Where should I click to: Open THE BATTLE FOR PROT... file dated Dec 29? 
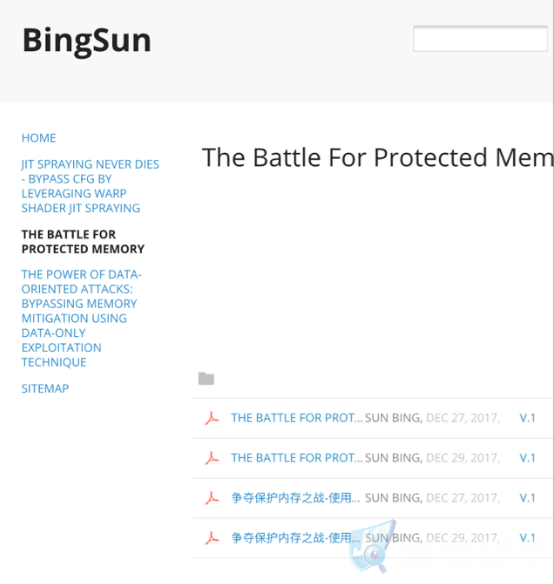[297, 458]
